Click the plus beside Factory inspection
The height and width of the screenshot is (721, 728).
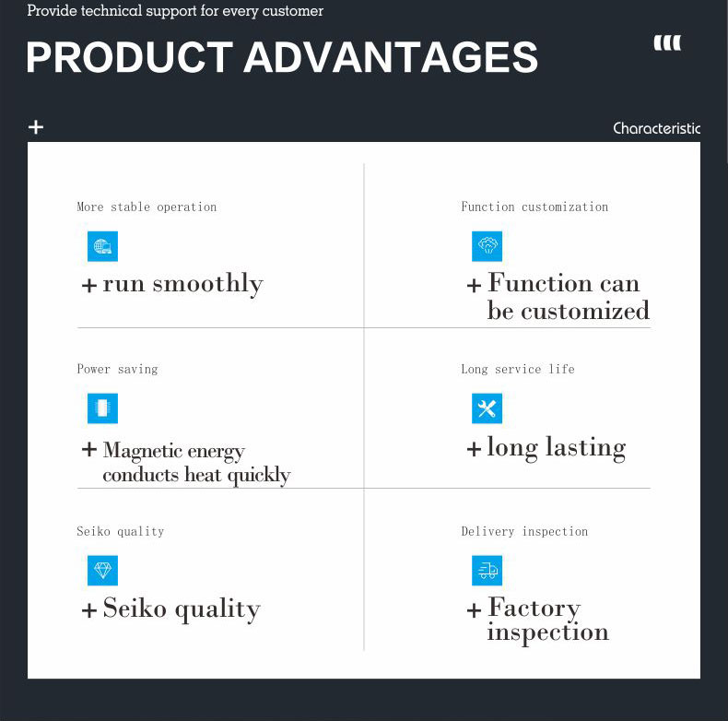point(474,610)
